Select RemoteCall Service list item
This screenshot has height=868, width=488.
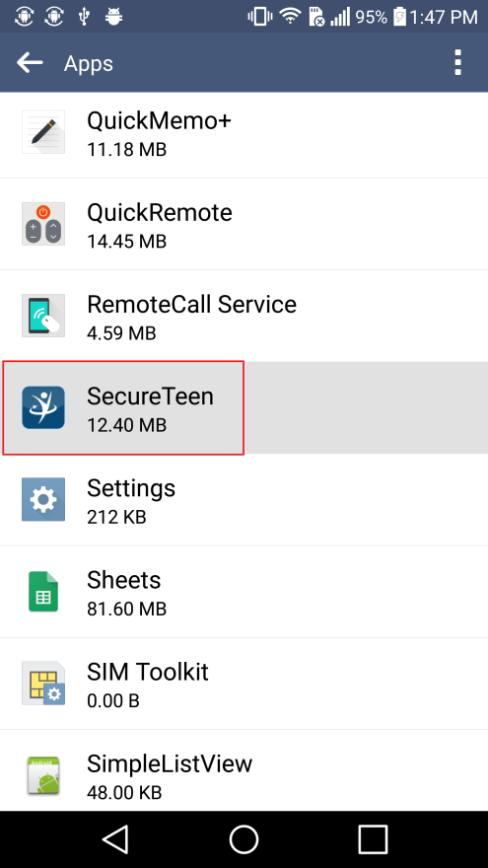(244, 316)
